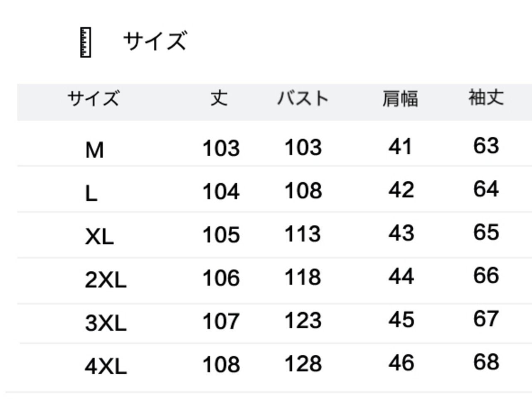Click the 肩幅 column header
This screenshot has height=420, width=532.
tap(400, 99)
